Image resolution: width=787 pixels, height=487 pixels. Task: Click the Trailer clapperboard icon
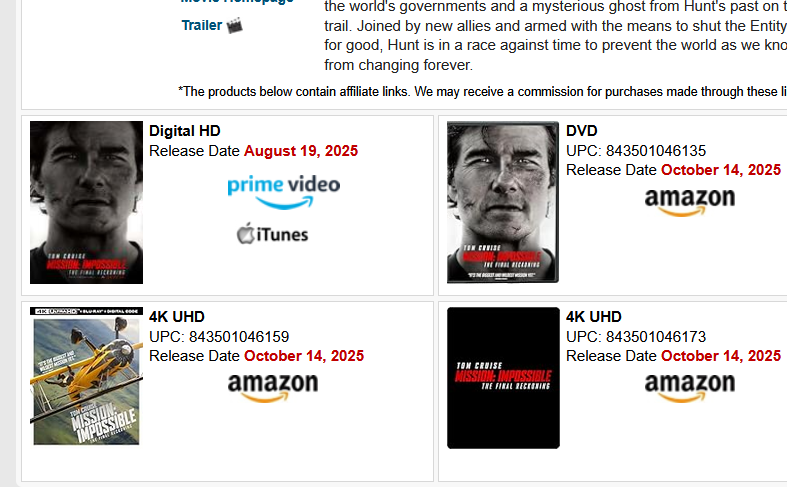pos(234,25)
